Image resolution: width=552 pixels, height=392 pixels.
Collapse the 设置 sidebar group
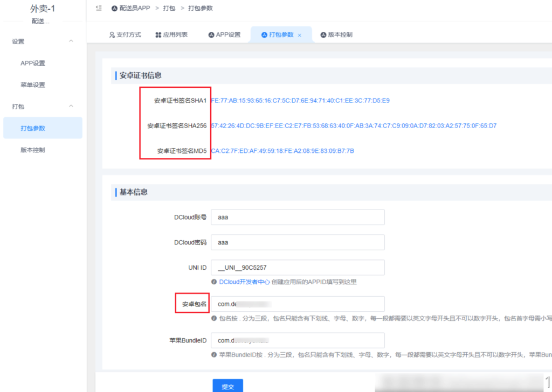pyautogui.click(x=71, y=41)
